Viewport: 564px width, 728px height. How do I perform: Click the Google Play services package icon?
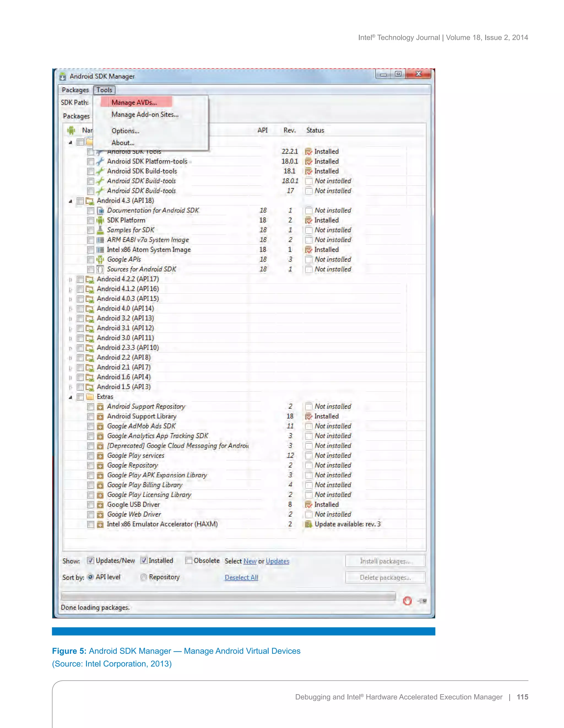[x=100, y=456]
